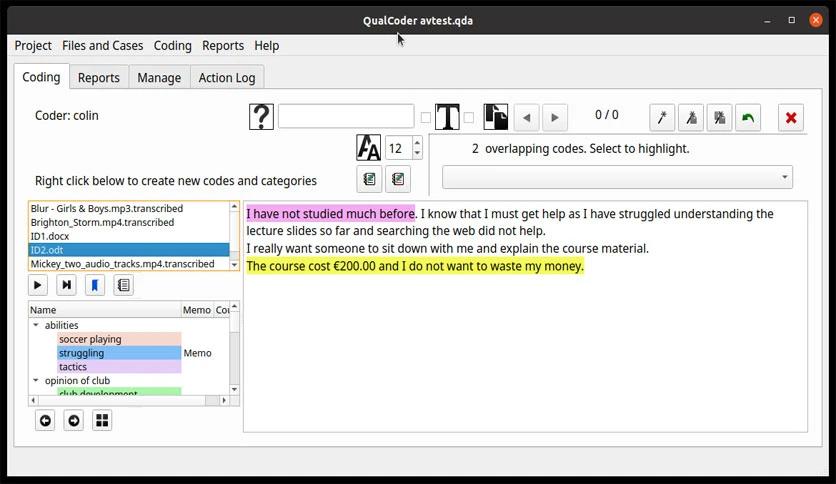Select ID1.docx in file list
This screenshot has height=484, width=836.
click(x=128, y=236)
